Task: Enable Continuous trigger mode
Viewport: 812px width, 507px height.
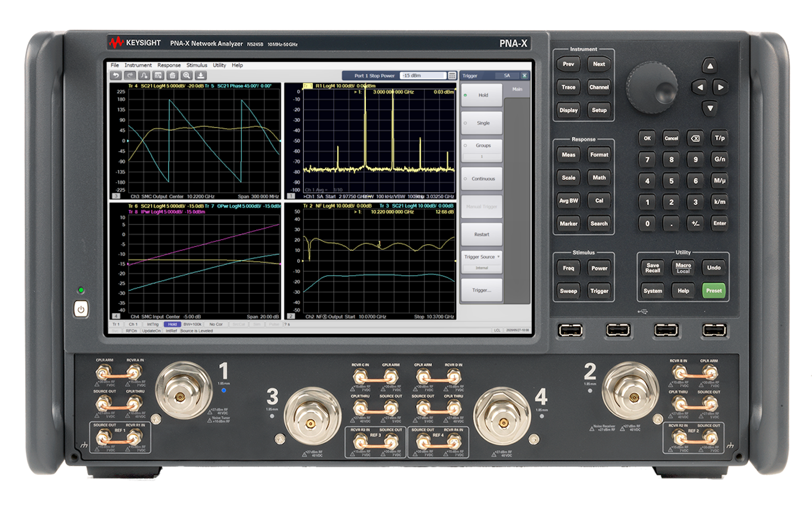Action: 482,179
